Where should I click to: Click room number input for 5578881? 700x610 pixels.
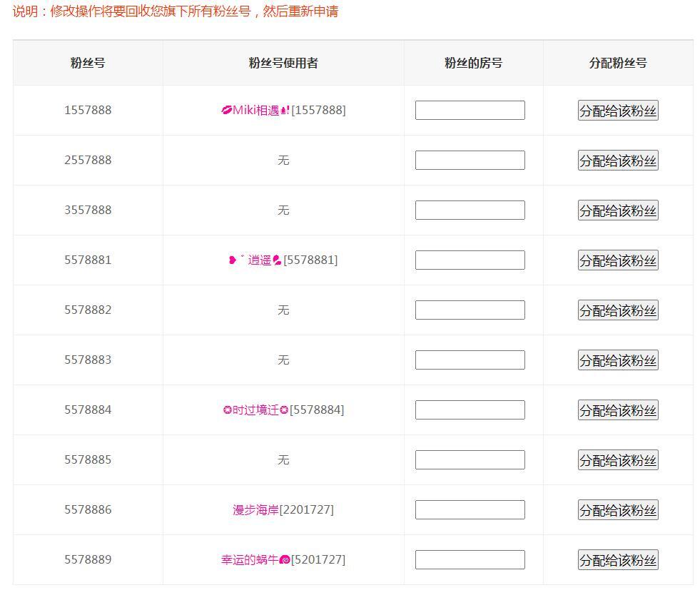coord(470,260)
